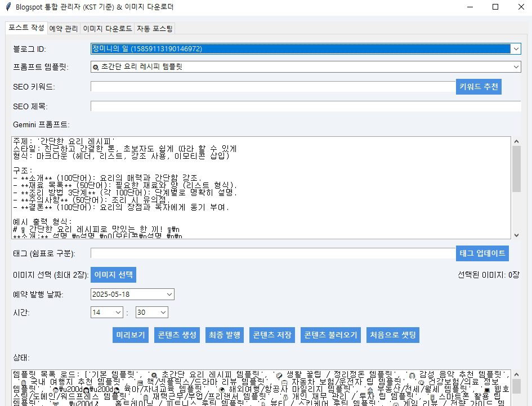
Task: Click the 프롬프트 템플릿 label
Action: (41, 67)
